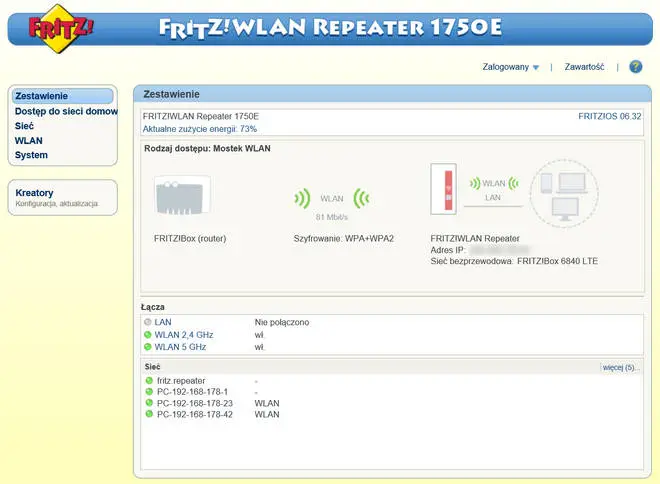Screen dimensions: 660x484
Task: Click Sieć bezprzewodowa: FRITZ!Box 6840 LTE text
Action: coord(514,261)
